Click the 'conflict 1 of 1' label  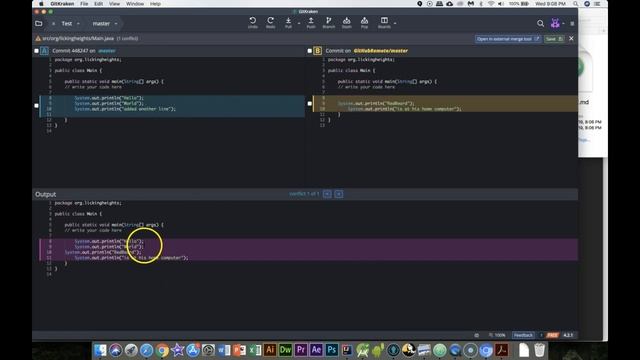click(304, 194)
